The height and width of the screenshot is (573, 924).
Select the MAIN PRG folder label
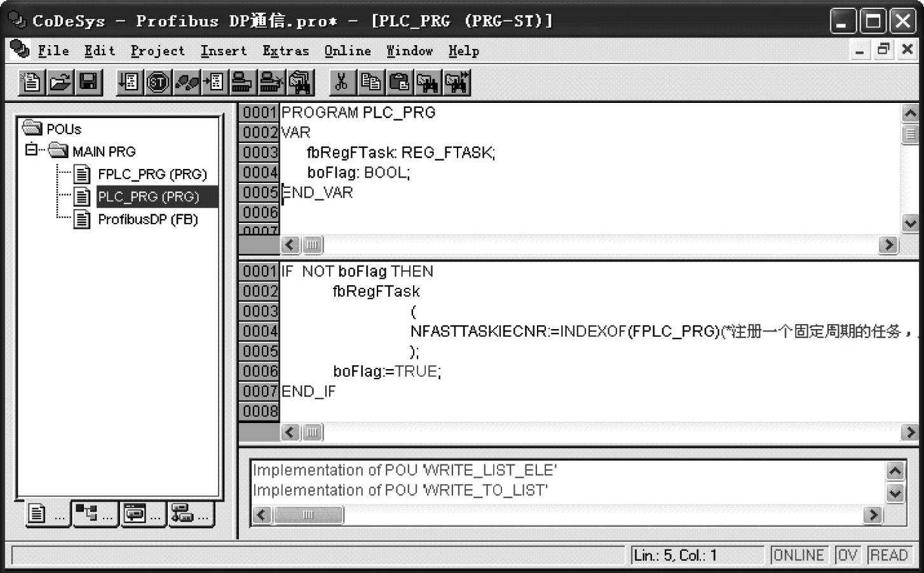click(x=104, y=152)
